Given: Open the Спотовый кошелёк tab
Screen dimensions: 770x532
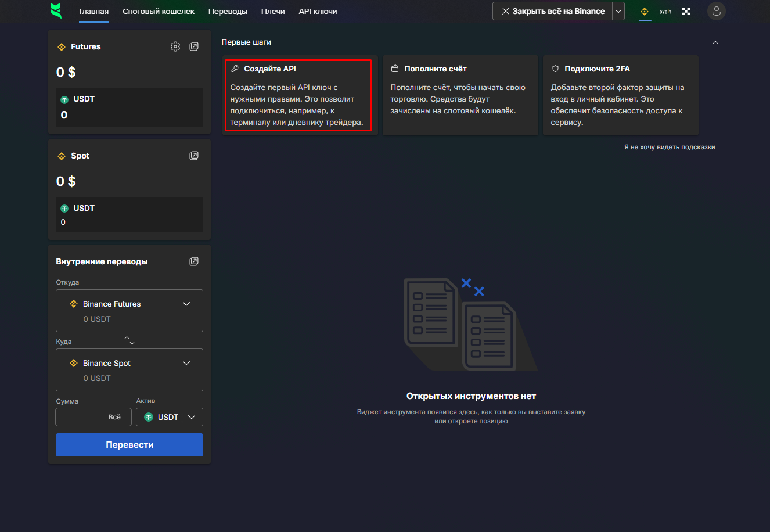Looking at the screenshot, I should [159, 11].
